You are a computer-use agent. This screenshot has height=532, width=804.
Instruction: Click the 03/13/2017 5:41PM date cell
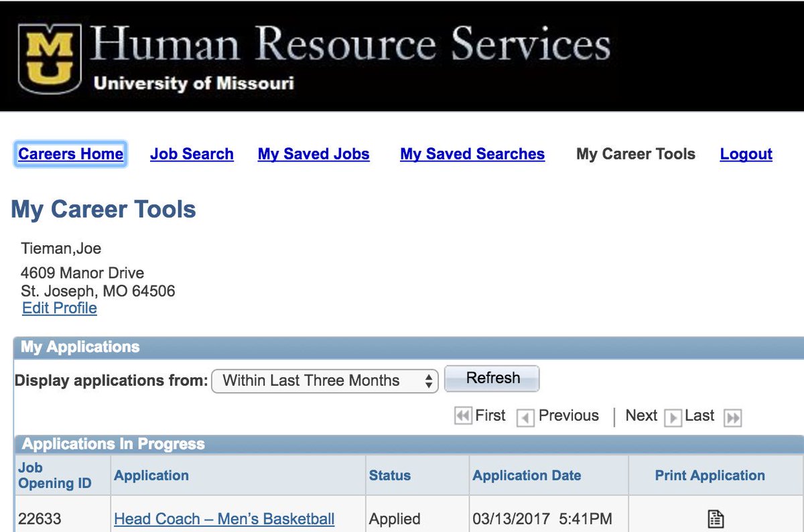[x=542, y=519]
